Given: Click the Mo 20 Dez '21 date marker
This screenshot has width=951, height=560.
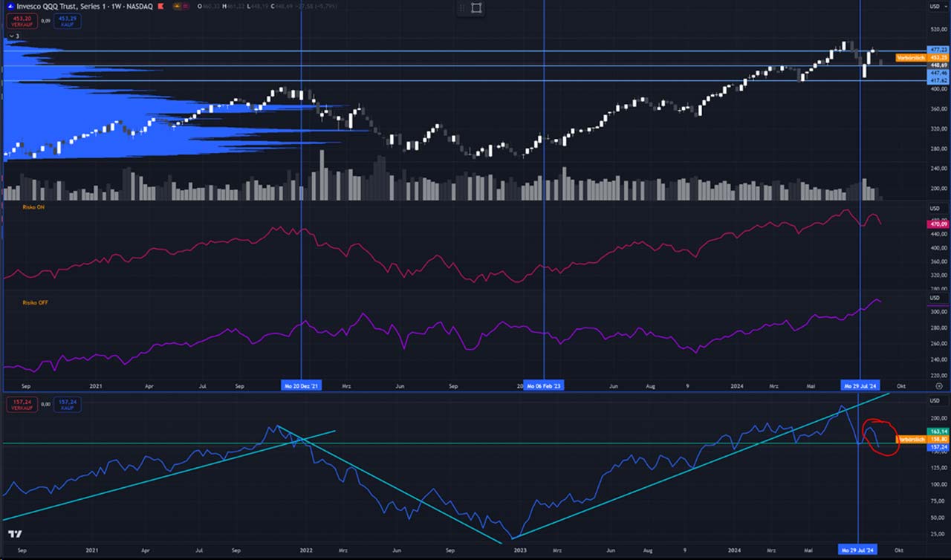Looking at the screenshot, I should [x=302, y=386].
